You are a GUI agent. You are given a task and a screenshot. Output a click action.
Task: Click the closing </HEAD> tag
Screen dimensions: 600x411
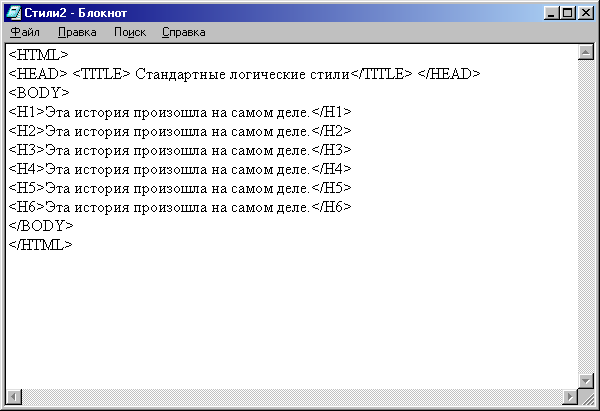tap(448, 73)
